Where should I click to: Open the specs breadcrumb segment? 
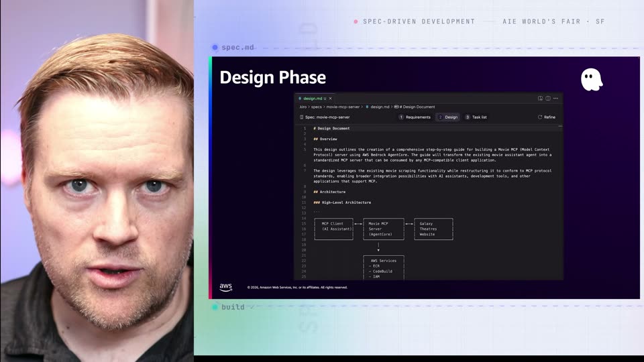click(x=316, y=107)
